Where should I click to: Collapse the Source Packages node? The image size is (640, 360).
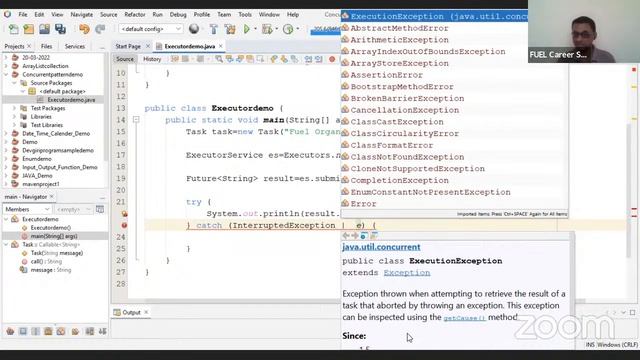(15, 83)
